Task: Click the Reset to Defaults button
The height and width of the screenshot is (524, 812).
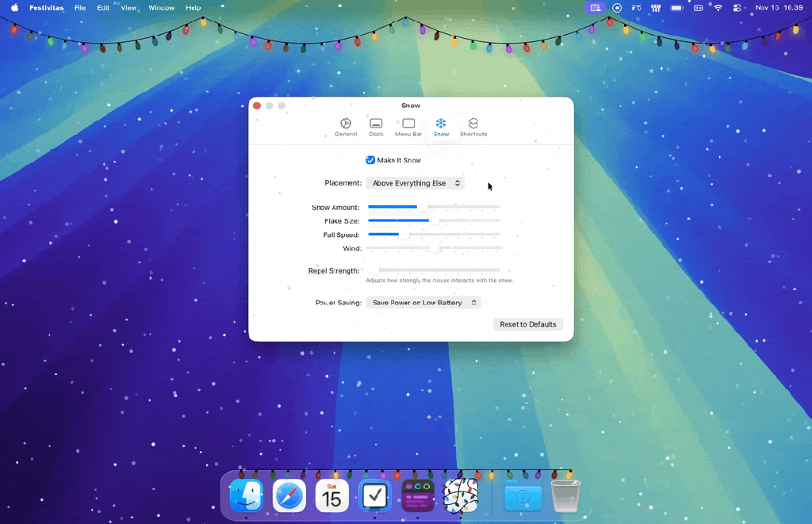Action: 527,323
